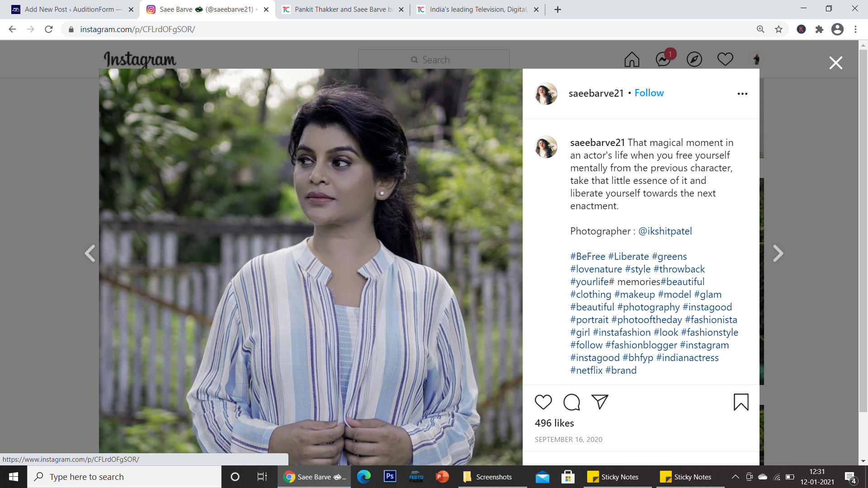Open comment bubble icon under post
868x488 pixels.
[x=571, y=402]
